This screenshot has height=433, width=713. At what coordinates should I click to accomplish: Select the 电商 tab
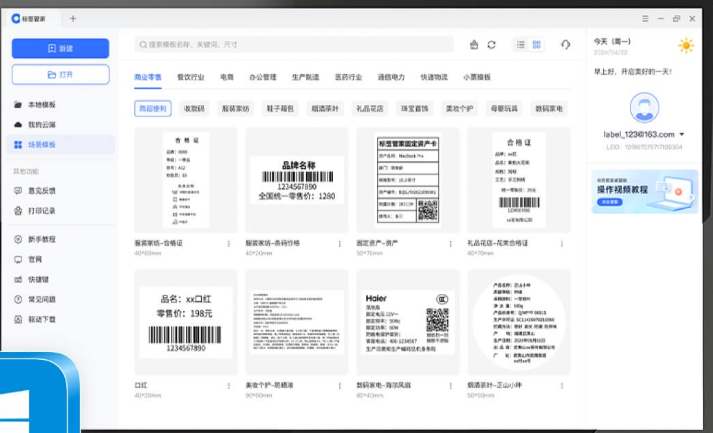coord(226,77)
